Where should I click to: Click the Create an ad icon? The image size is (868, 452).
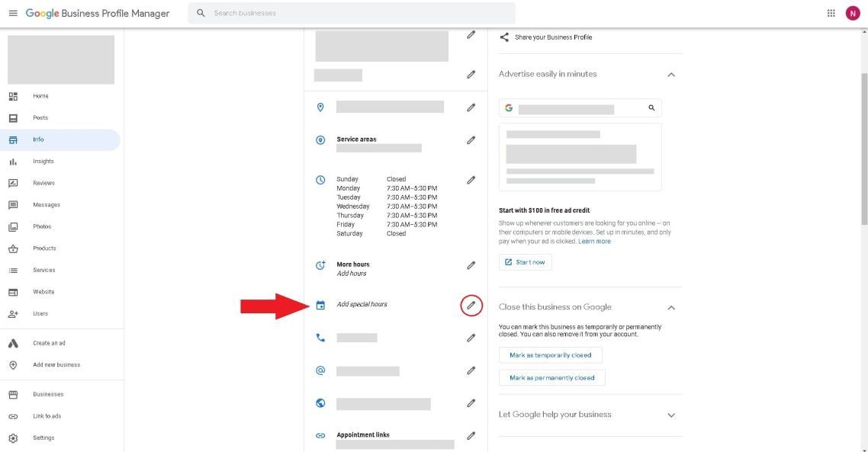tap(13, 344)
